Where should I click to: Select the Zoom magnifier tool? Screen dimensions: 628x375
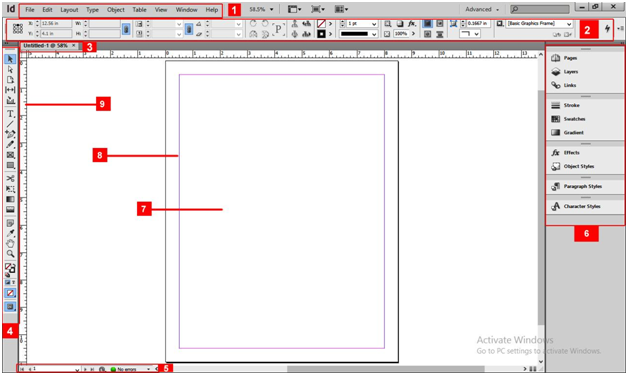click(x=10, y=254)
